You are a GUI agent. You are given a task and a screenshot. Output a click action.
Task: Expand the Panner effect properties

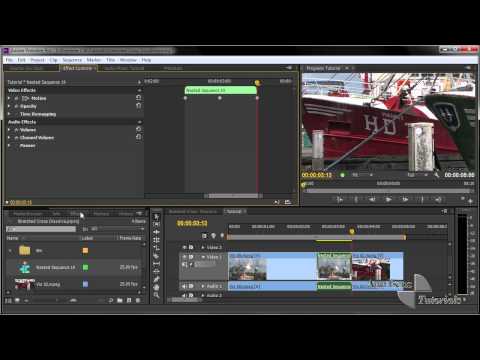(9, 146)
